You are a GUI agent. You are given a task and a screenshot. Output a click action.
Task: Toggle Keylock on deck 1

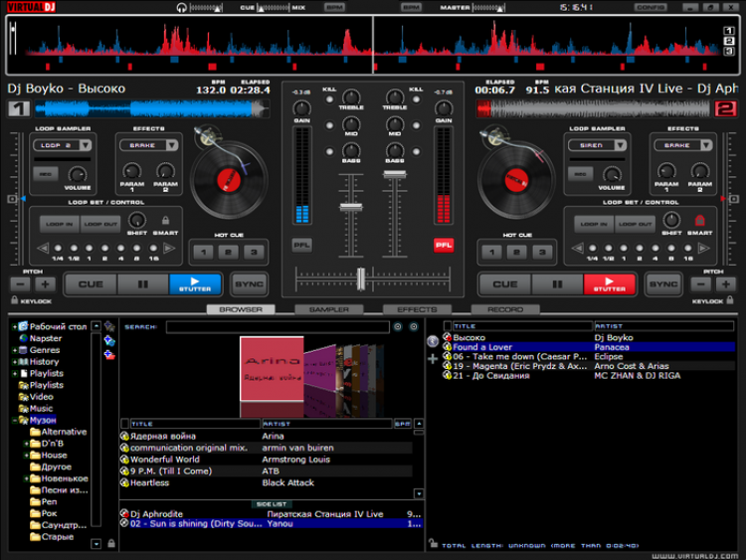13,300
